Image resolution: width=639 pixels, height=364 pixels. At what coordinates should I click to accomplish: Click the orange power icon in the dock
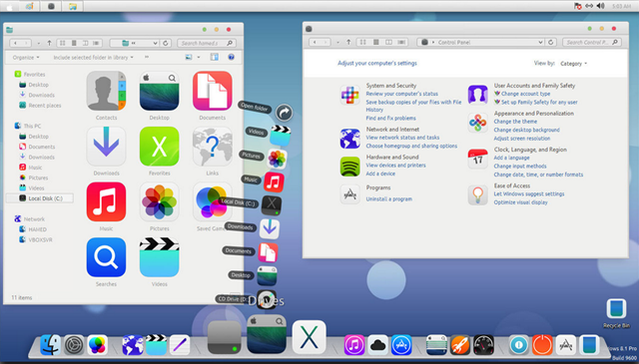(542, 345)
